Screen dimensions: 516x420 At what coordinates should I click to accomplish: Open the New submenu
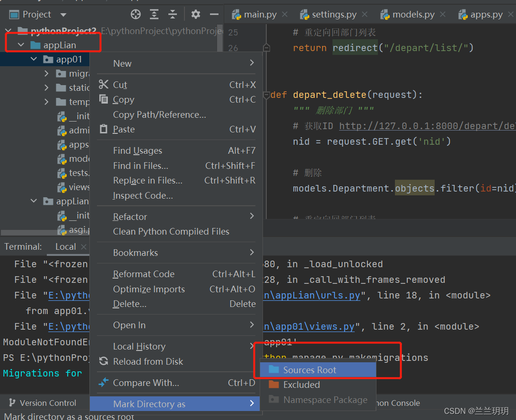point(122,63)
